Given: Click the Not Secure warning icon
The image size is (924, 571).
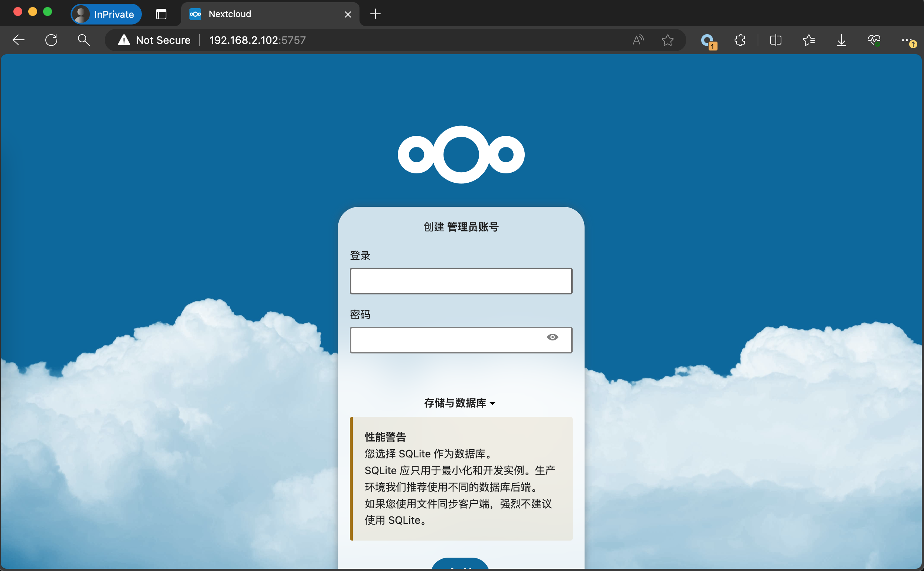Looking at the screenshot, I should [x=124, y=40].
